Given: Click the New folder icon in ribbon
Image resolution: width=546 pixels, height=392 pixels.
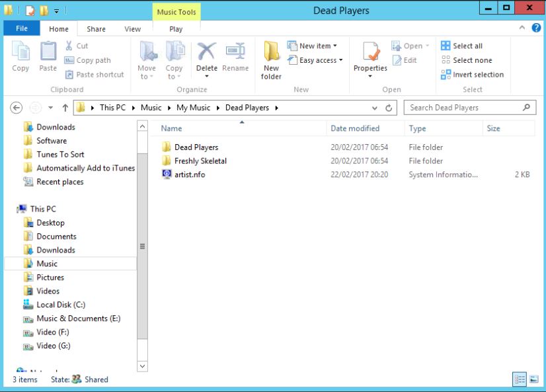Looking at the screenshot, I should pyautogui.click(x=271, y=59).
